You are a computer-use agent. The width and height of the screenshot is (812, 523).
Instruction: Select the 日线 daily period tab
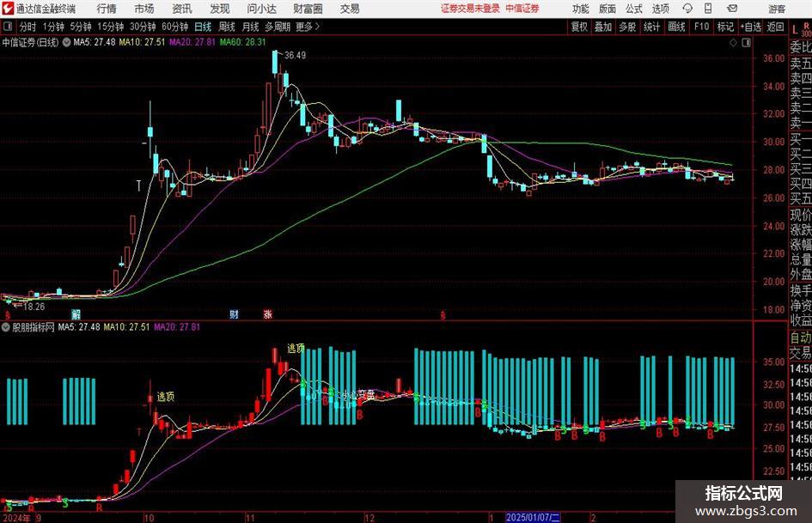click(x=203, y=27)
